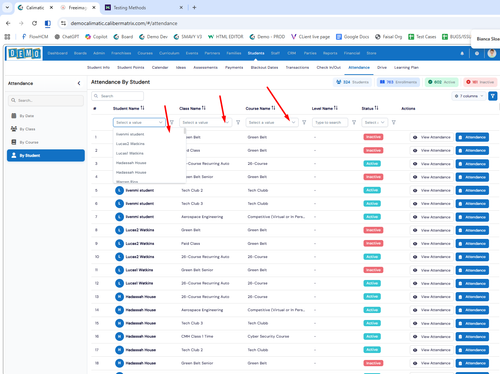Screen dimensions: 500x374
Task: Open the Test Cases bookmark
Action: click(422, 37)
